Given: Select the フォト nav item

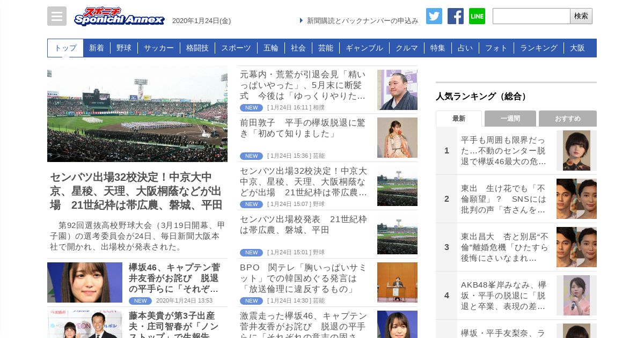Looking at the screenshot, I should (496, 48).
